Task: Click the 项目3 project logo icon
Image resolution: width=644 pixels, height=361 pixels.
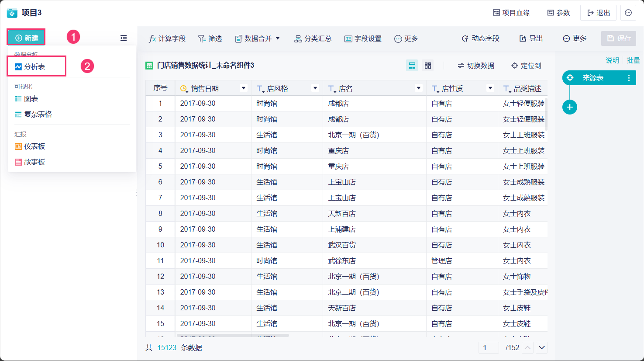Action: pos(12,13)
